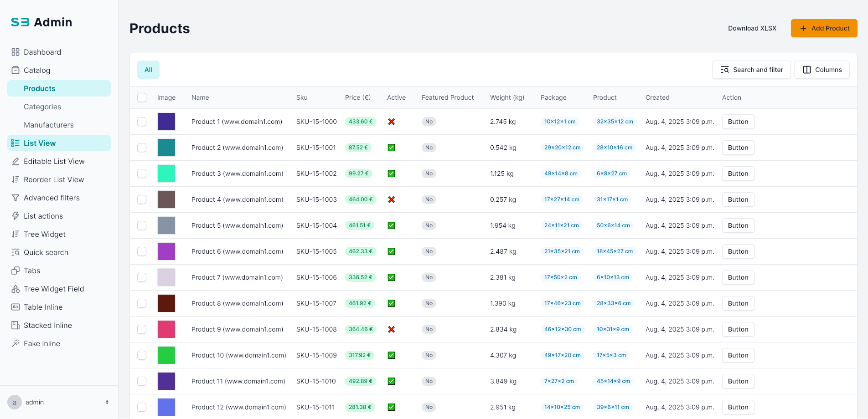868x419 pixels.
Task: Open the Columns selector
Action: point(822,70)
